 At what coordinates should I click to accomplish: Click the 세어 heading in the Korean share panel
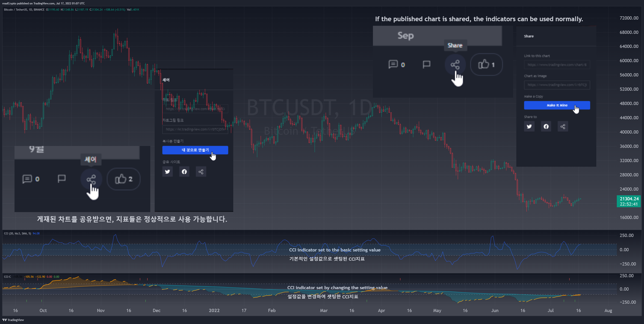(166, 80)
